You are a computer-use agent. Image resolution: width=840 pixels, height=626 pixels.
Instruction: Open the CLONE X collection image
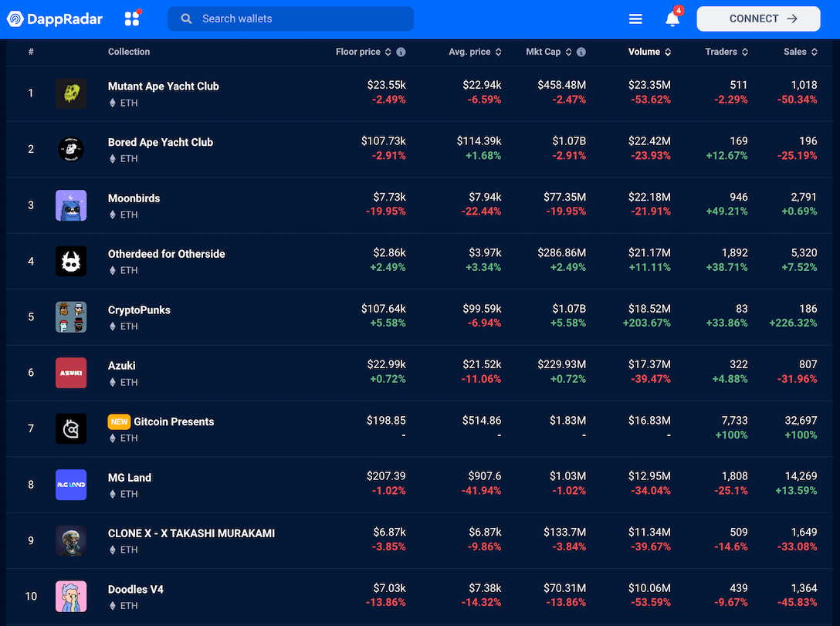71,540
